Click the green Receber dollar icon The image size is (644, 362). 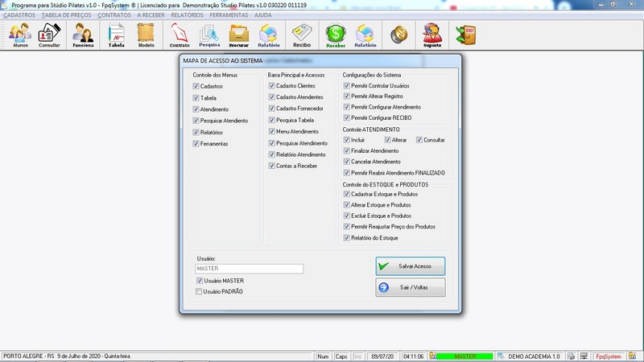pos(336,35)
